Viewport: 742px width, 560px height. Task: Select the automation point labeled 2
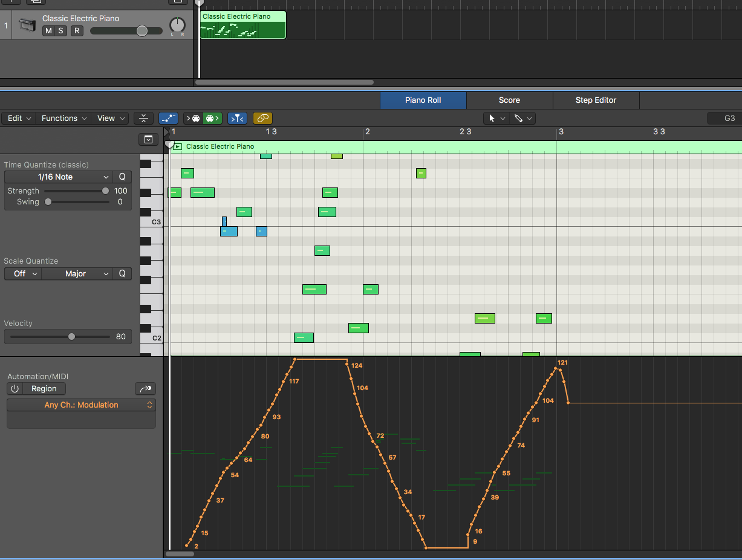[x=186, y=546]
